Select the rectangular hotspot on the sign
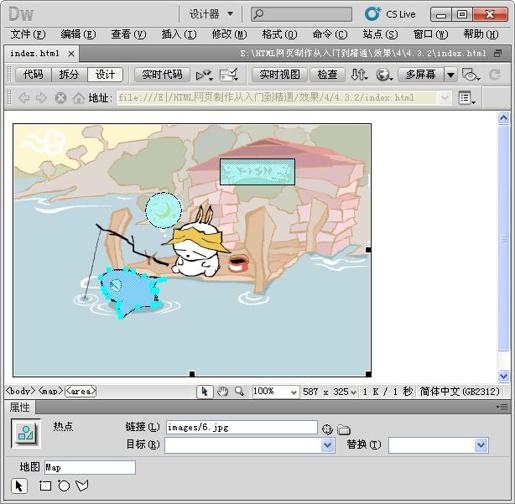The height and width of the screenshot is (504, 515). click(257, 172)
